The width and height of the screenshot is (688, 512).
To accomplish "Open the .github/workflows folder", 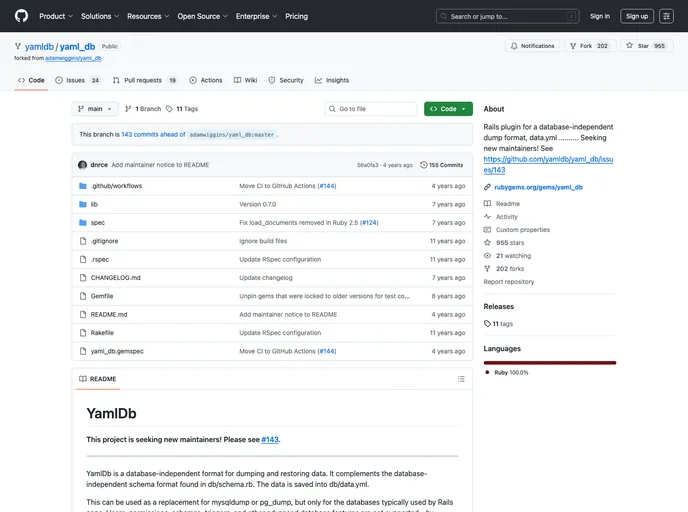I will [x=116, y=186].
